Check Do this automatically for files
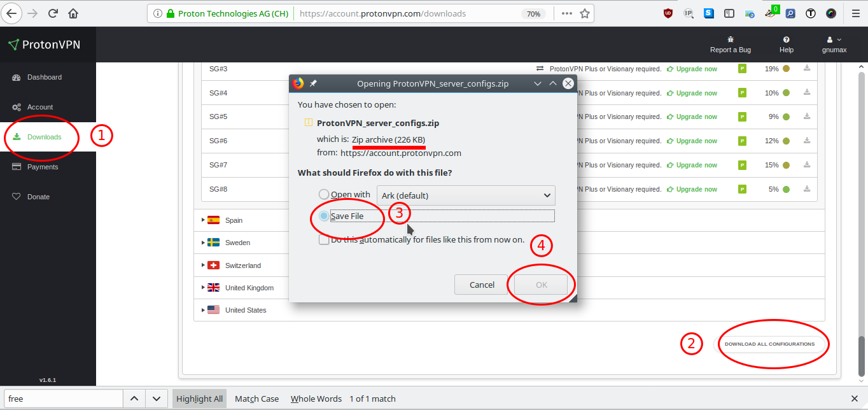The image size is (868, 410). pos(325,240)
